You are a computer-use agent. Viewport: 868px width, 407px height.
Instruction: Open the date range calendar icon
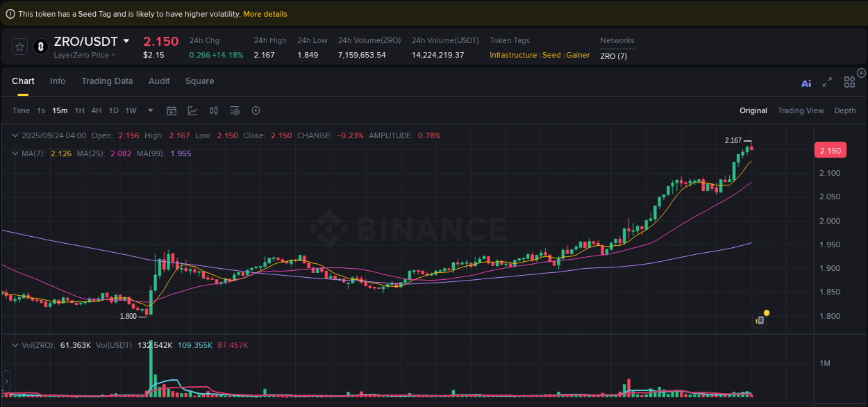click(172, 110)
